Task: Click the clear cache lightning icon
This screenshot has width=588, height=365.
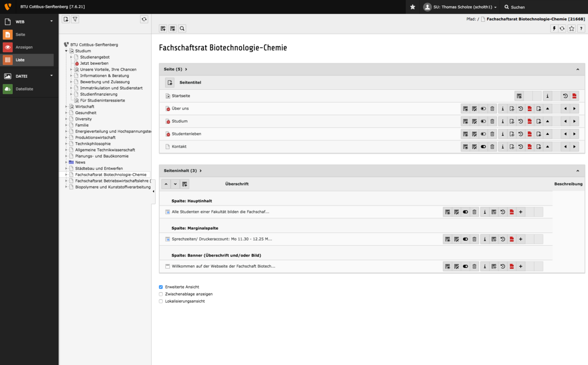Action: point(554,29)
